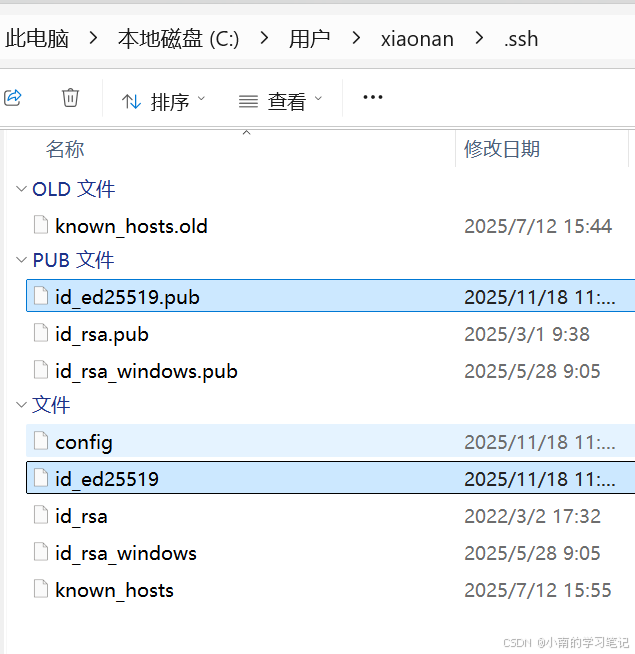The width and height of the screenshot is (635, 654).
Task: Select the id_rsa_windows.pub file
Action: pyautogui.click(x=330, y=371)
